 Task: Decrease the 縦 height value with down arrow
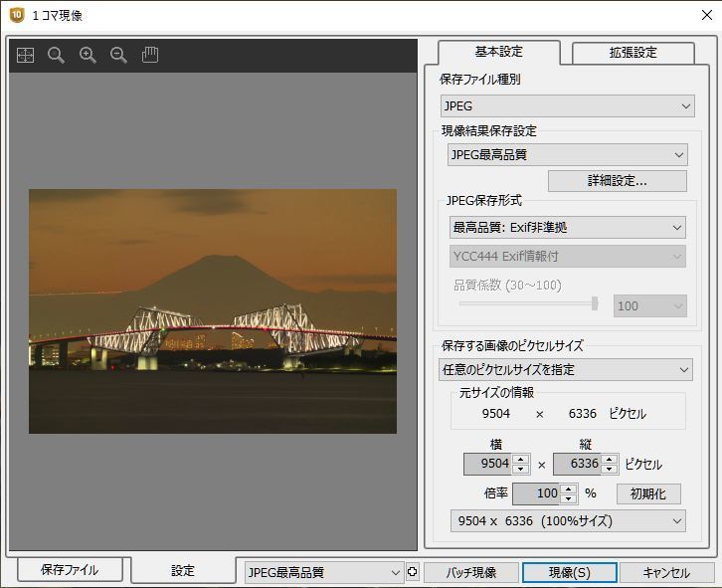click(x=609, y=469)
